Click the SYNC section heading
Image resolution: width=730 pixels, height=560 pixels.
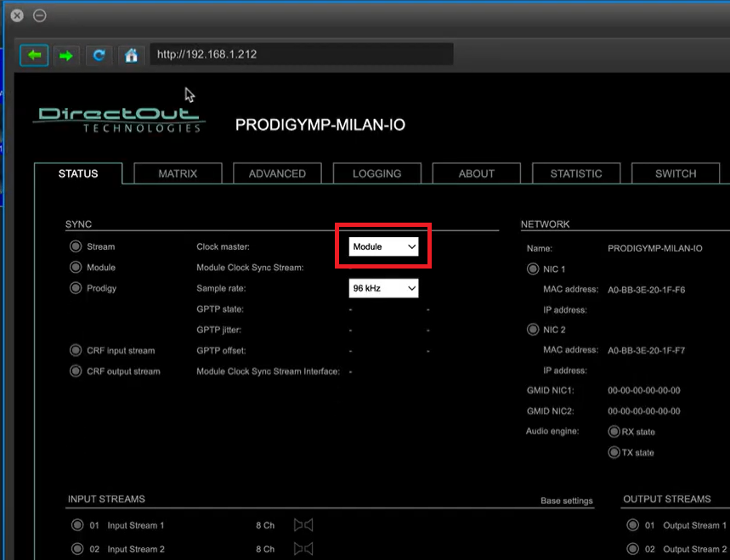(x=78, y=224)
